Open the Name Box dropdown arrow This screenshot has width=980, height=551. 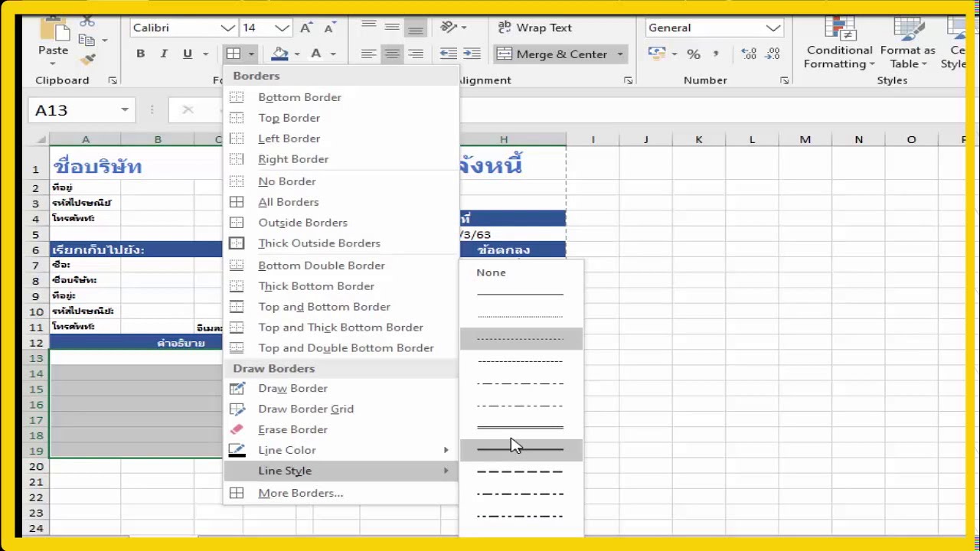124,110
